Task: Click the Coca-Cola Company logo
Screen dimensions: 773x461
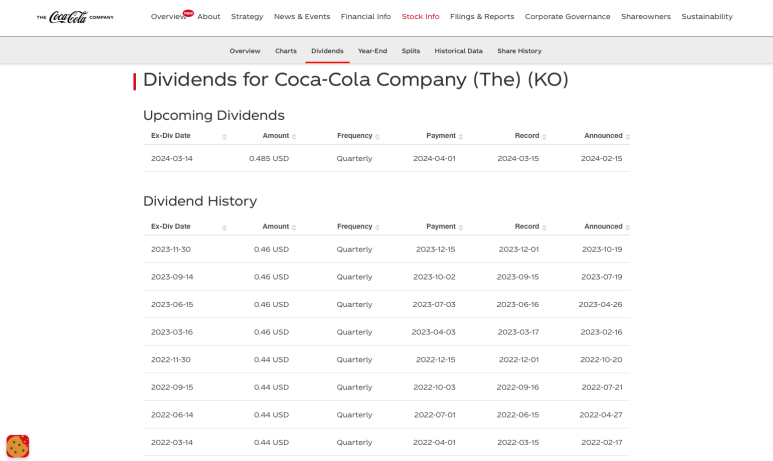Action: point(75,17)
